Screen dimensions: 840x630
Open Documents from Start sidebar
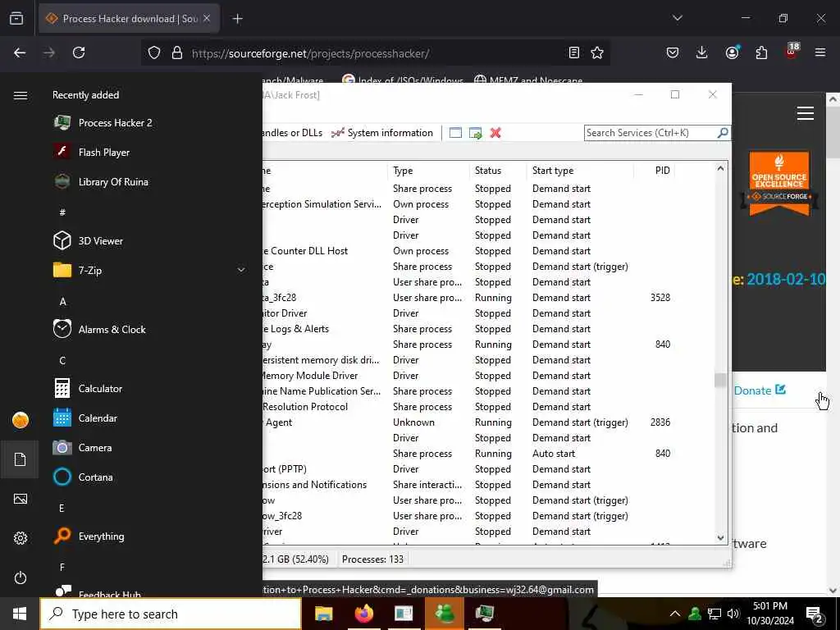20,459
